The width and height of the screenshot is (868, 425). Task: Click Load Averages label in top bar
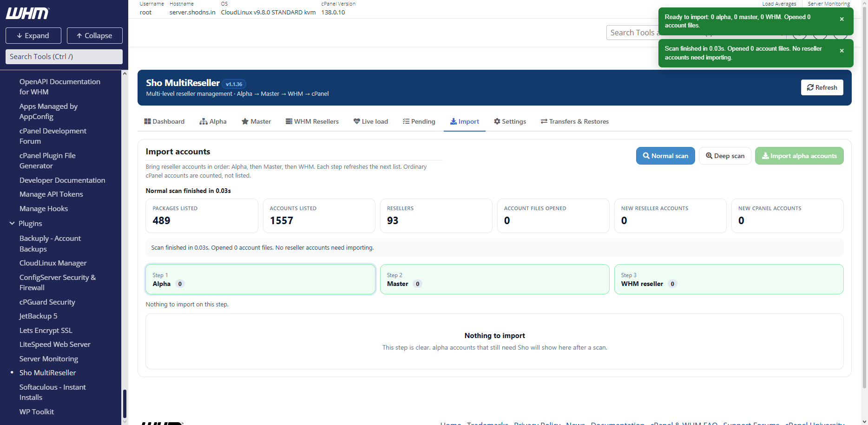click(x=779, y=4)
